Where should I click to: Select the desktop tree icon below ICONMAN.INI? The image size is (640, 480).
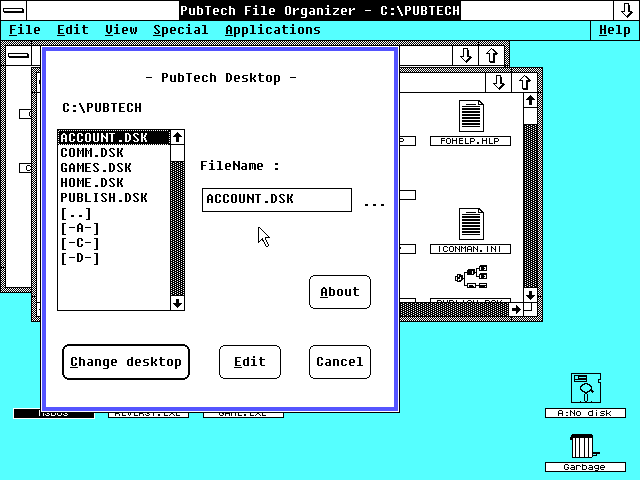click(x=471, y=276)
